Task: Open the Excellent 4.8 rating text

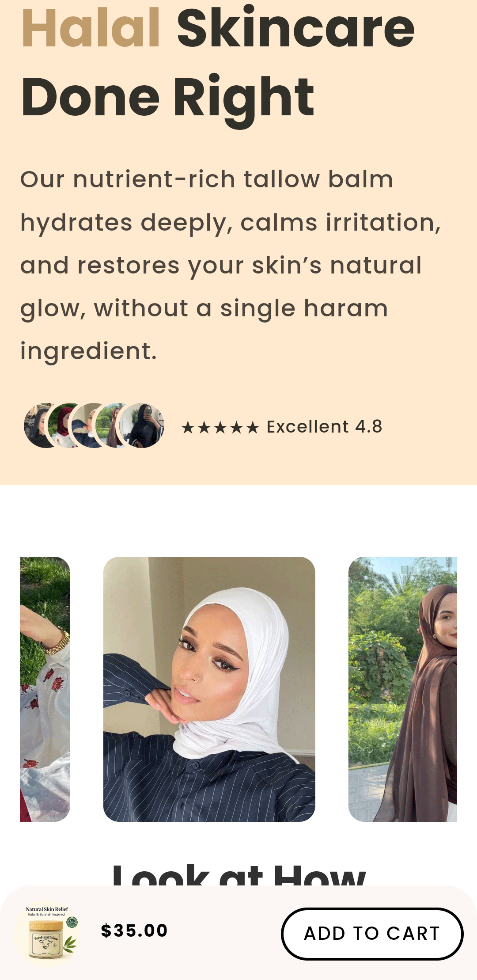Action: pos(325,427)
